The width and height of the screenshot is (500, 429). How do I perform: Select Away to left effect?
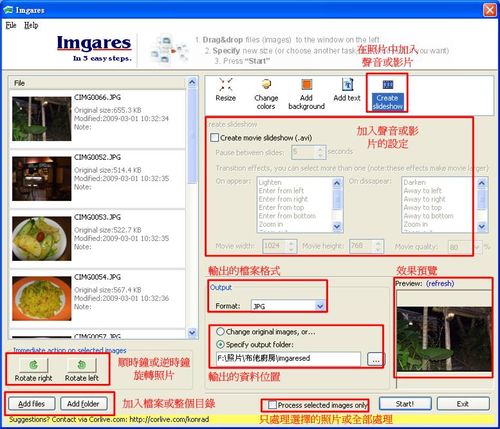pyautogui.click(x=423, y=191)
